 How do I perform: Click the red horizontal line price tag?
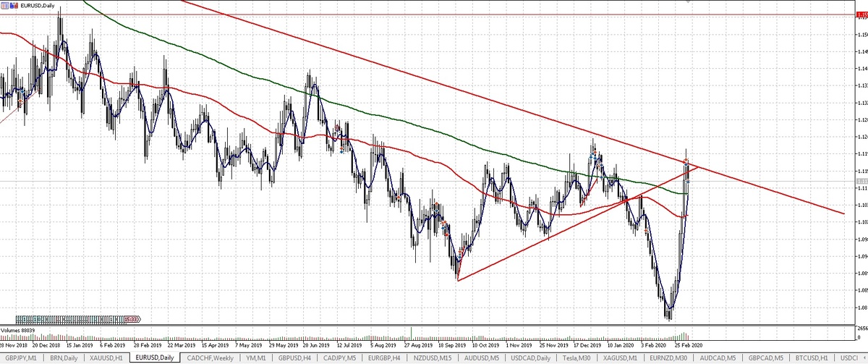861,14
